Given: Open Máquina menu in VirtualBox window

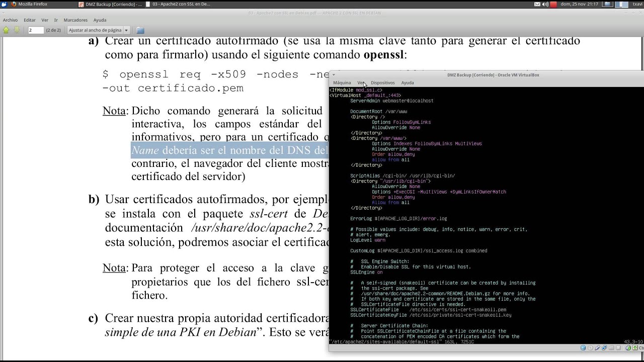Looking at the screenshot, I should (342, 82).
